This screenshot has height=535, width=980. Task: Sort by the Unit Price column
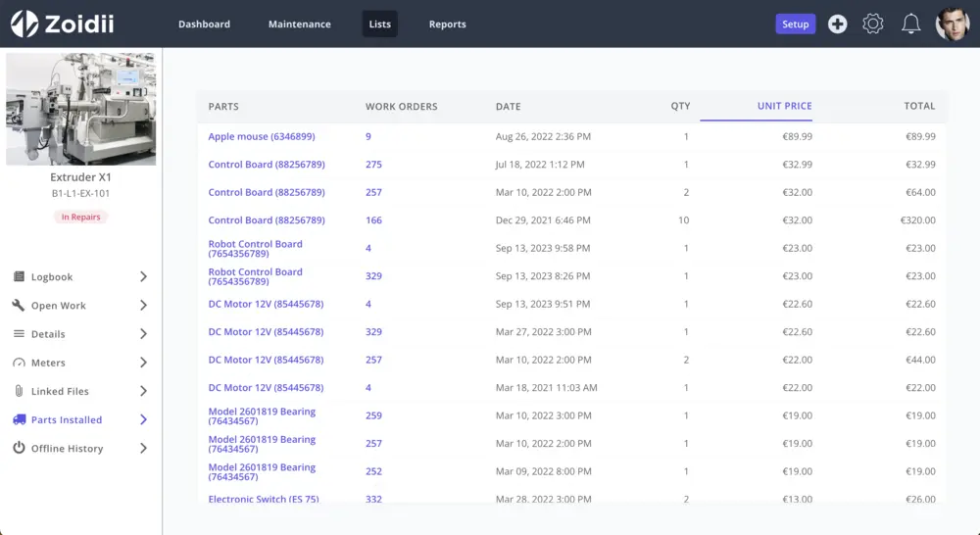[784, 106]
